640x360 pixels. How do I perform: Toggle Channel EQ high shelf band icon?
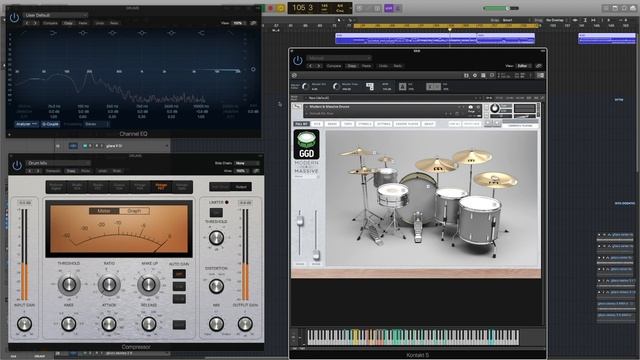[x=201, y=33]
